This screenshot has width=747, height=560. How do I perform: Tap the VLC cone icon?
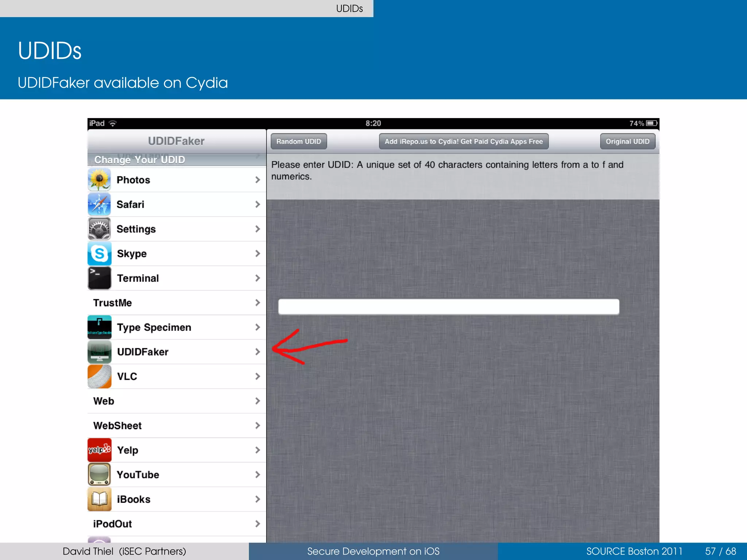(99, 376)
